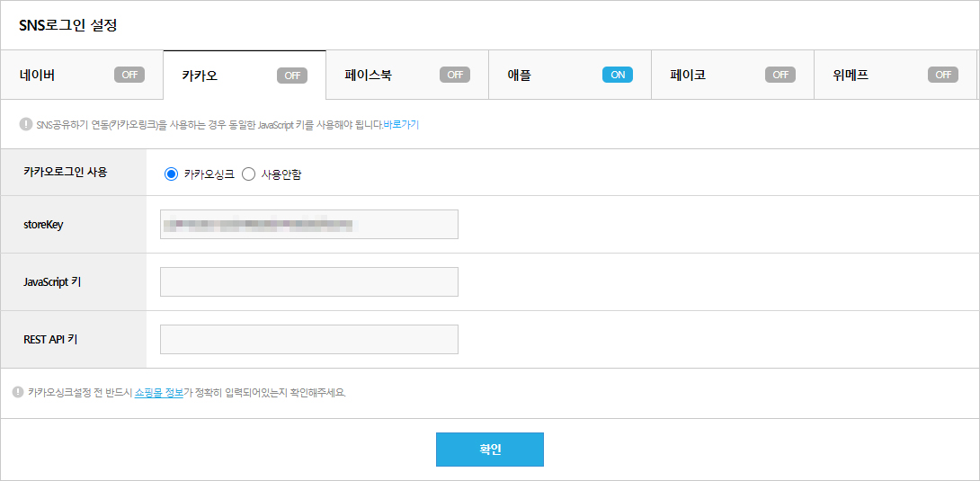Focus the JavaScript 키 input field
This screenshot has height=481, width=980.
[x=308, y=281]
